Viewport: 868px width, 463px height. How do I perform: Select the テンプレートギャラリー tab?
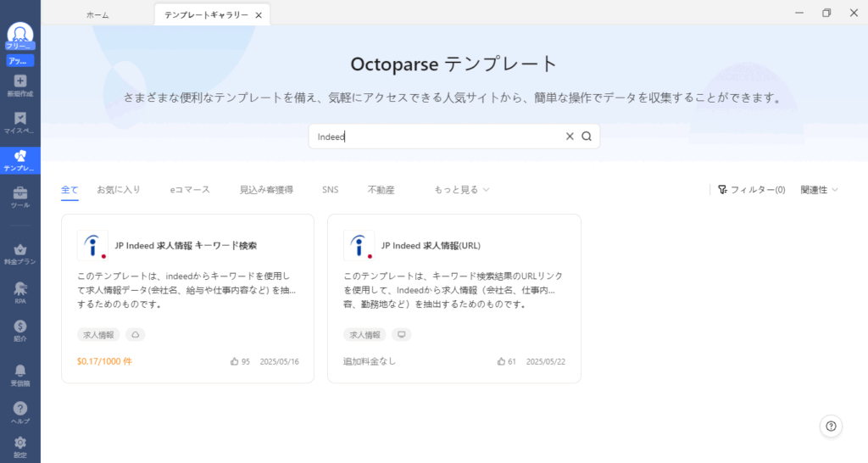206,15
